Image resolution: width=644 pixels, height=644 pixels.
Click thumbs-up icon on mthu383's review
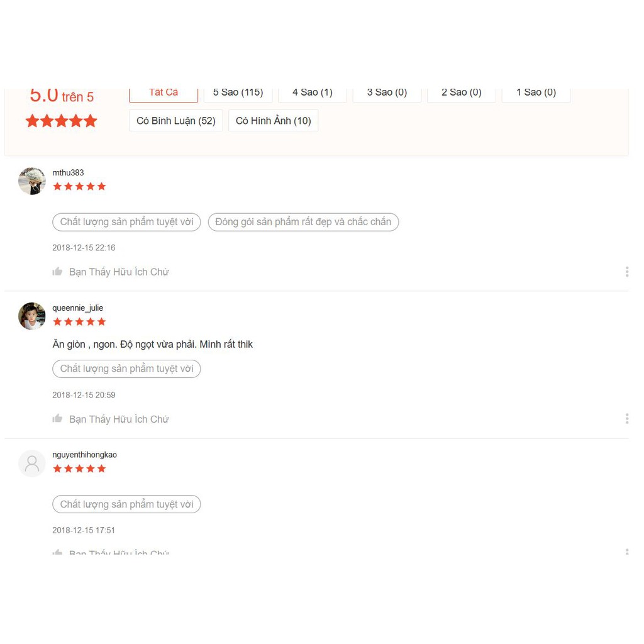tap(57, 272)
